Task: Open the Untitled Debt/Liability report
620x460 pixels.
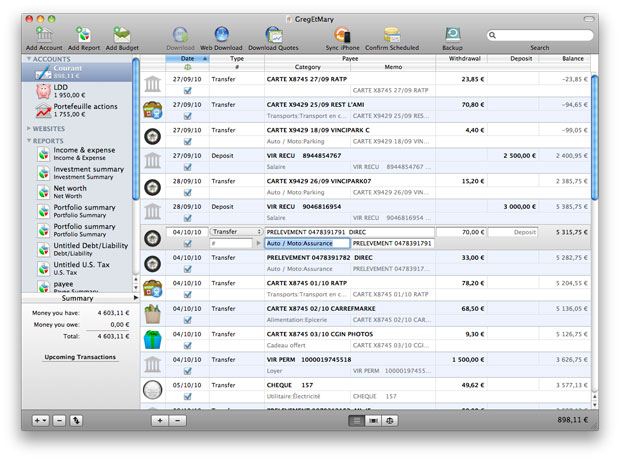Action: [x=77, y=249]
